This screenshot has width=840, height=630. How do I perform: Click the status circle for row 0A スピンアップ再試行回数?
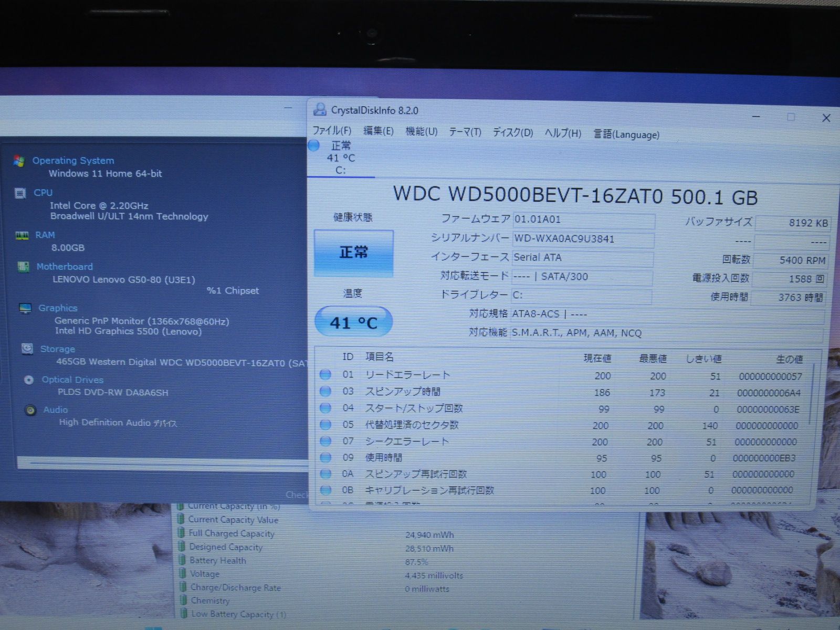[x=325, y=474]
